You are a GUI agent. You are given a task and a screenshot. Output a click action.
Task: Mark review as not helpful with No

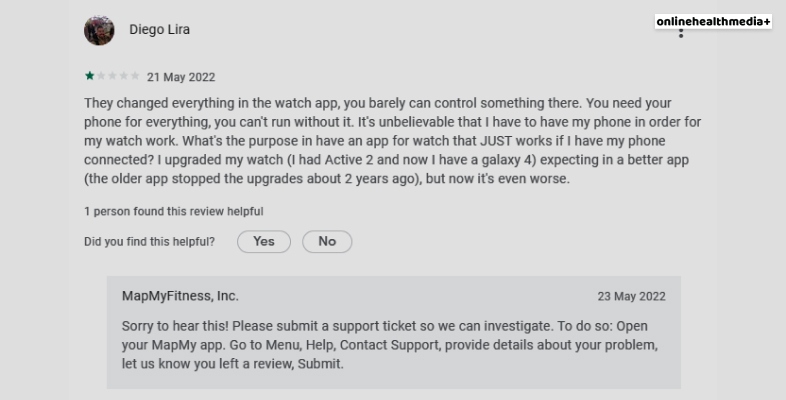pyautogui.click(x=327, y=241)
